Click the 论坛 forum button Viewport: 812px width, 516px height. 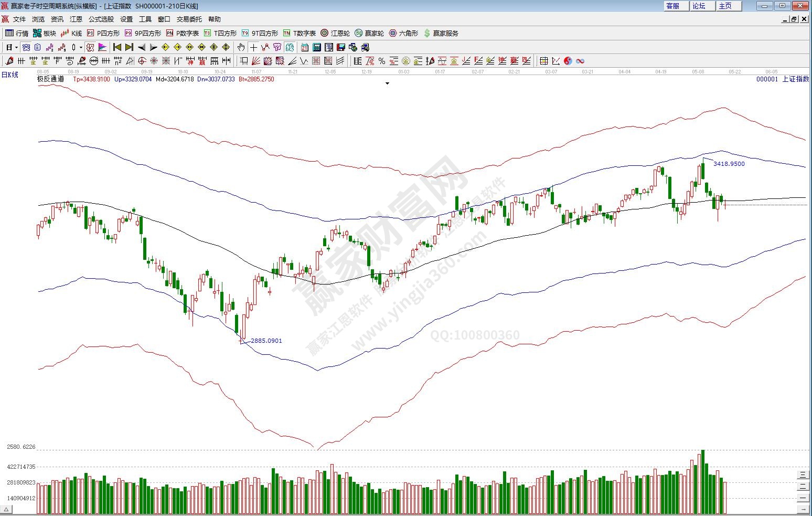pyautogui.click(x=699, y=6)
